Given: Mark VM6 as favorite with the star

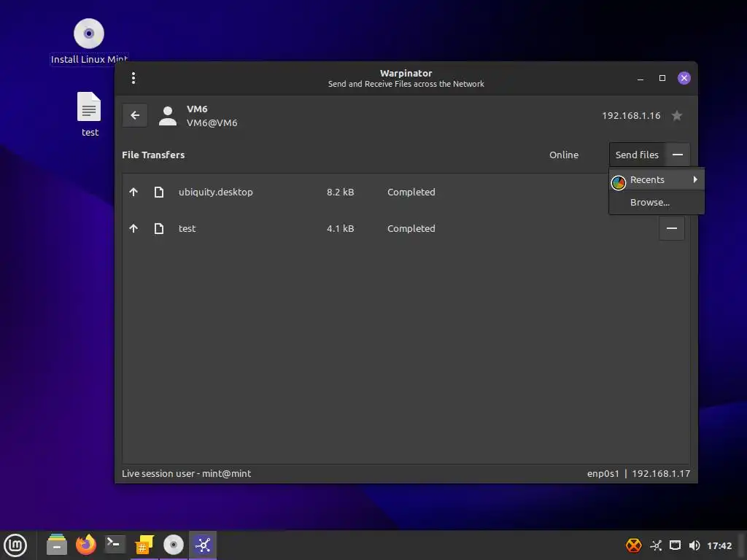Looking at the screenshot, I should point(676,116).
